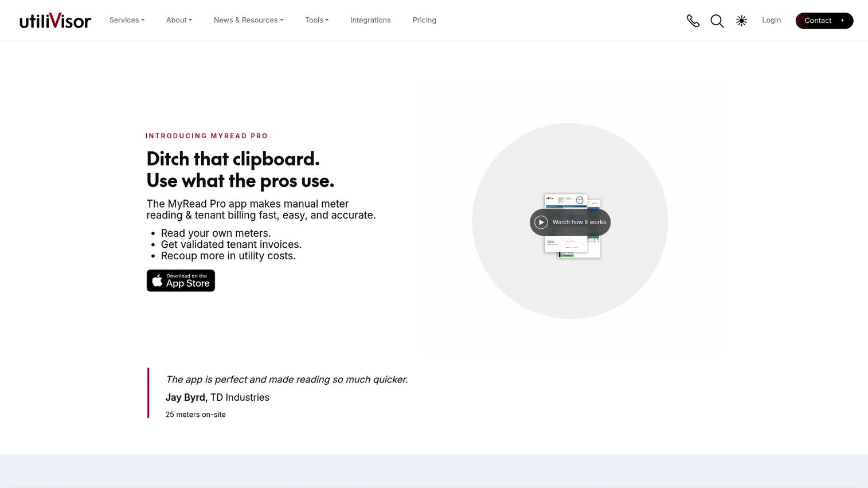Image resolution: width=868 pixels, height=488 pixels.
Task: Expand the News & Resources dropdown
Action: (x=248, y=20)
